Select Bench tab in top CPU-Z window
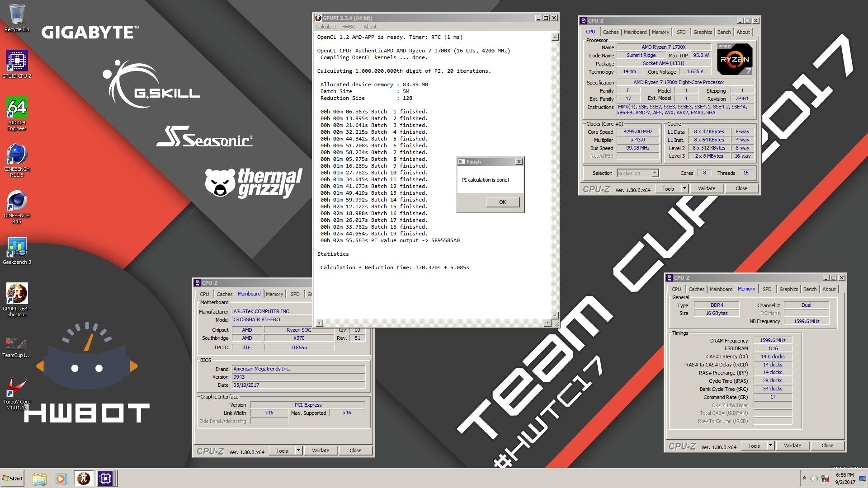Screen dimensions: 868x488 point(724,32)
